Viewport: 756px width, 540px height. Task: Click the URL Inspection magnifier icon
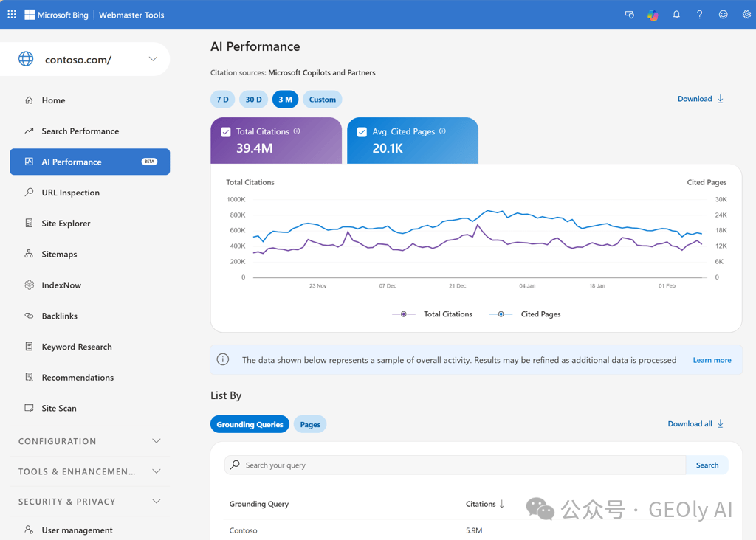[x=29, y=193]
